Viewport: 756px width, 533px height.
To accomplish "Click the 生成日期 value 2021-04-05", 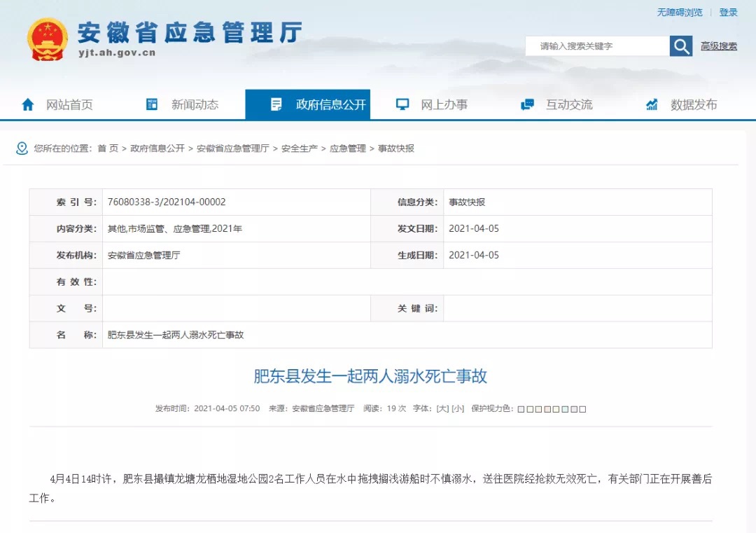I will (473, 255).
